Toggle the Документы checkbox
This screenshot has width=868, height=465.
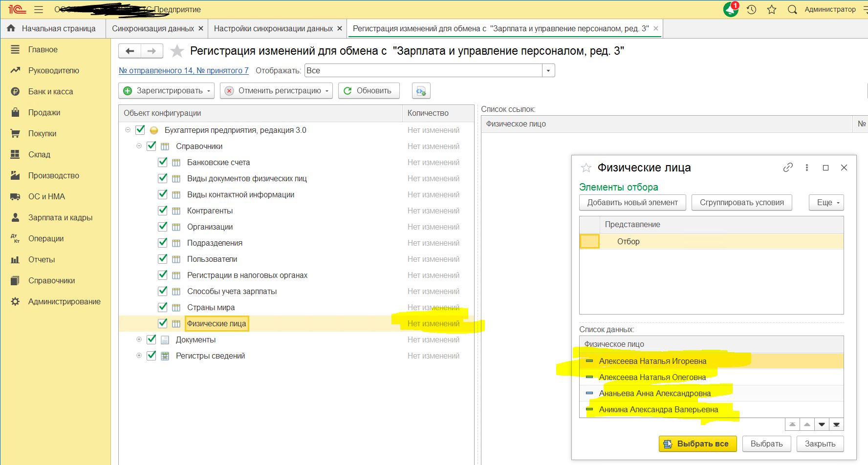(x=152, y=339)
